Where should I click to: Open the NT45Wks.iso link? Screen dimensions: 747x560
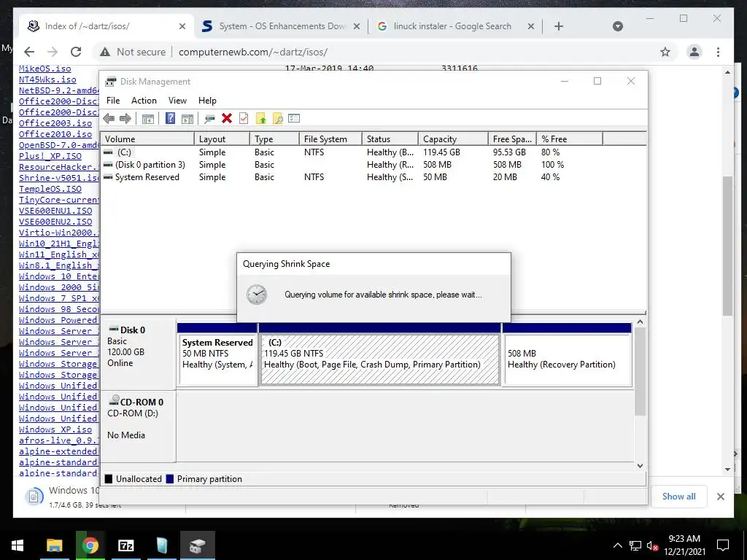[47, 79]
